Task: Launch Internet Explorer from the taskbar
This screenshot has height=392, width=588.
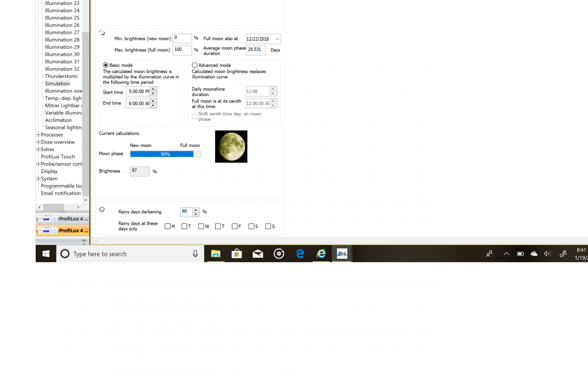Action: (x=321, y=254)
